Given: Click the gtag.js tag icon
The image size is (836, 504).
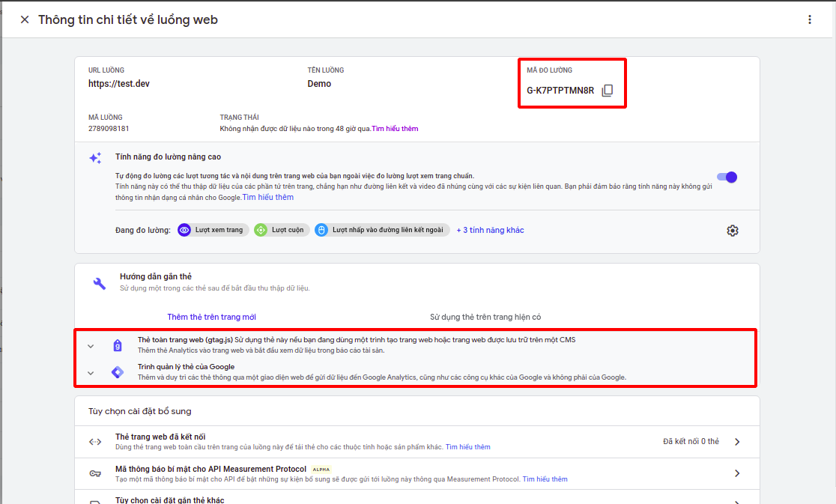Looking at the screenshot, I should (x=118, y=346).
